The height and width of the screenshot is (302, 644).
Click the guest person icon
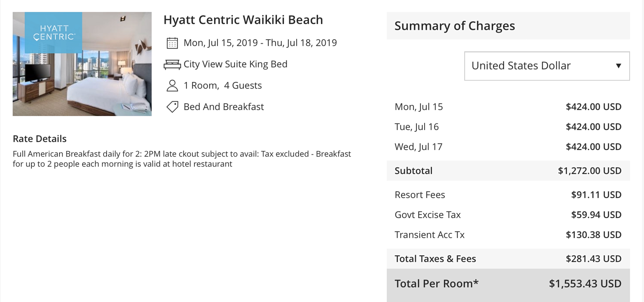point(172,86)
